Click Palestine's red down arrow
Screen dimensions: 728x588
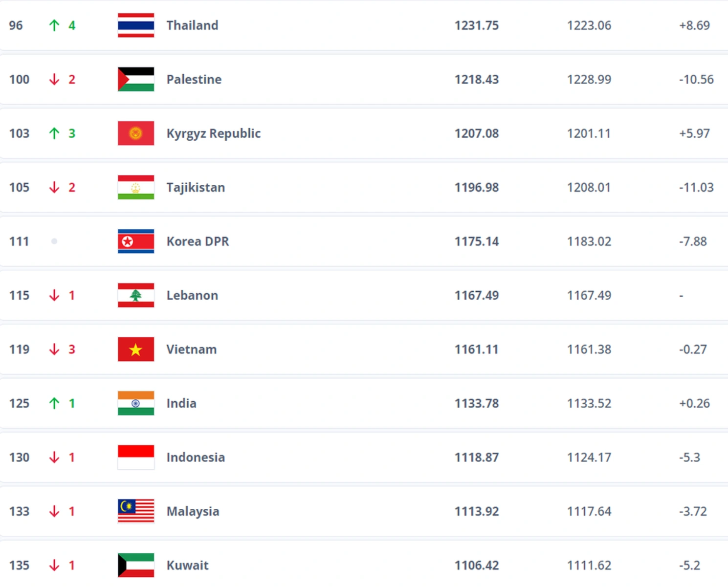54,79
